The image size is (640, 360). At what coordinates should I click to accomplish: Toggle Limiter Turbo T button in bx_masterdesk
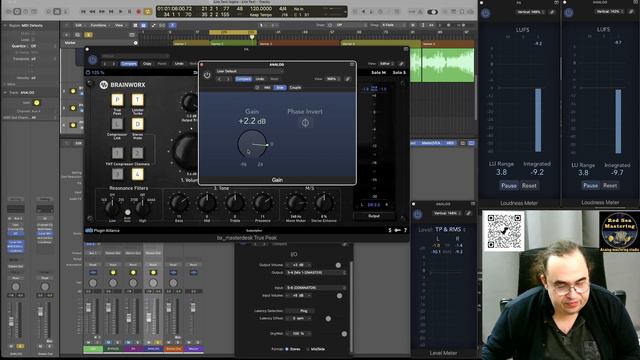[138, 100]
